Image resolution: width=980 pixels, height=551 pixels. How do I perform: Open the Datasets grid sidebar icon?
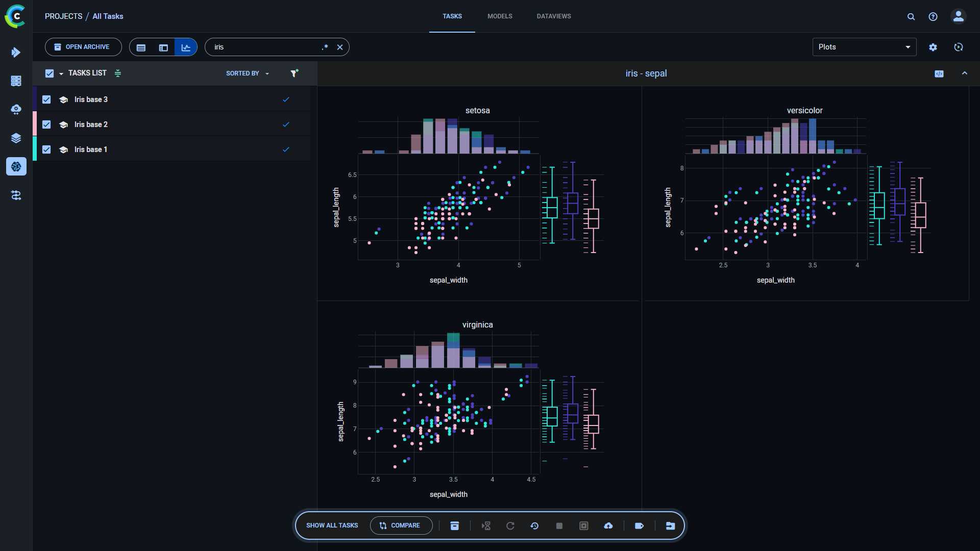[x=16, y=81]
